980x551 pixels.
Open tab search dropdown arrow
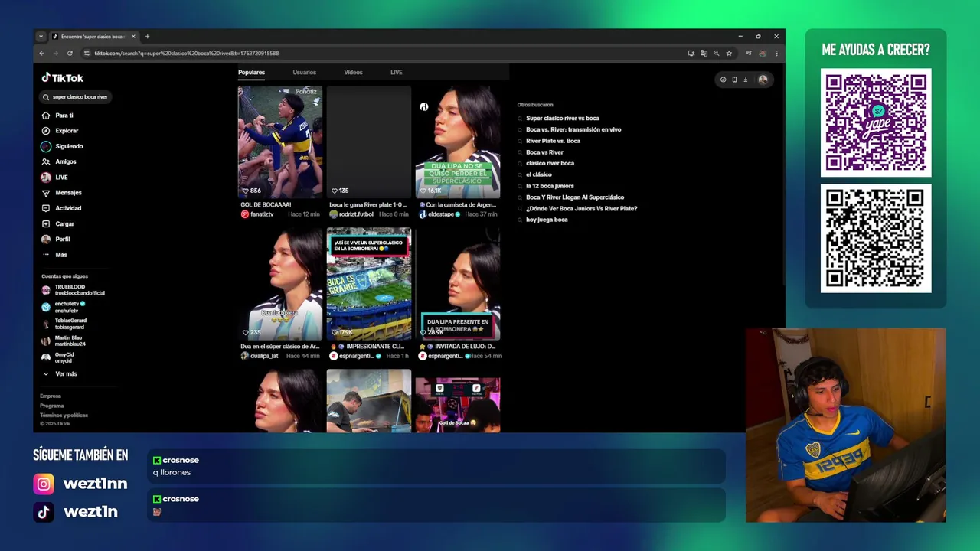click(41, 36)
